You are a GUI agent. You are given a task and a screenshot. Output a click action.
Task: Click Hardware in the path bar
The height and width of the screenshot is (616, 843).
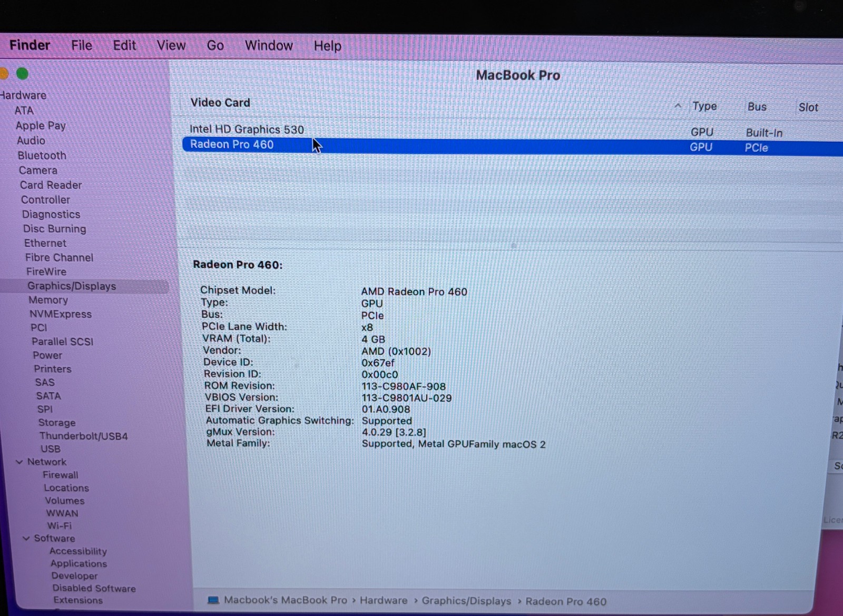384,601
